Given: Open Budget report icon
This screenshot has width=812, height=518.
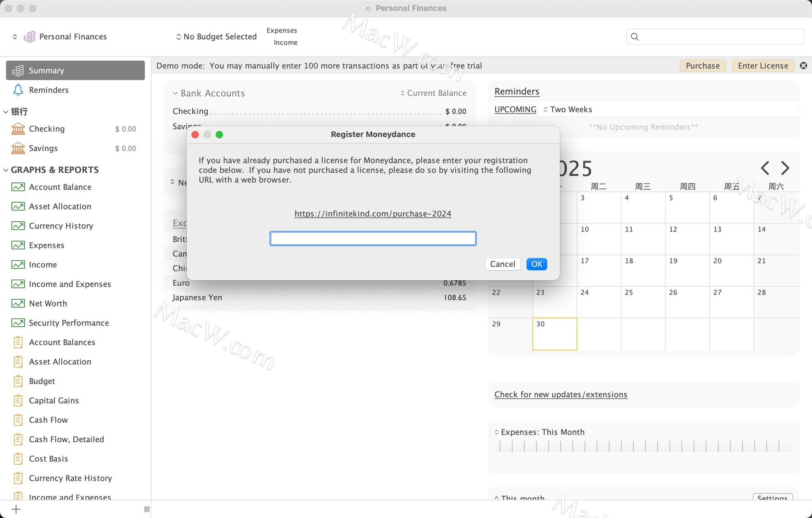Looking at the screenshot, I should (18, 381).
